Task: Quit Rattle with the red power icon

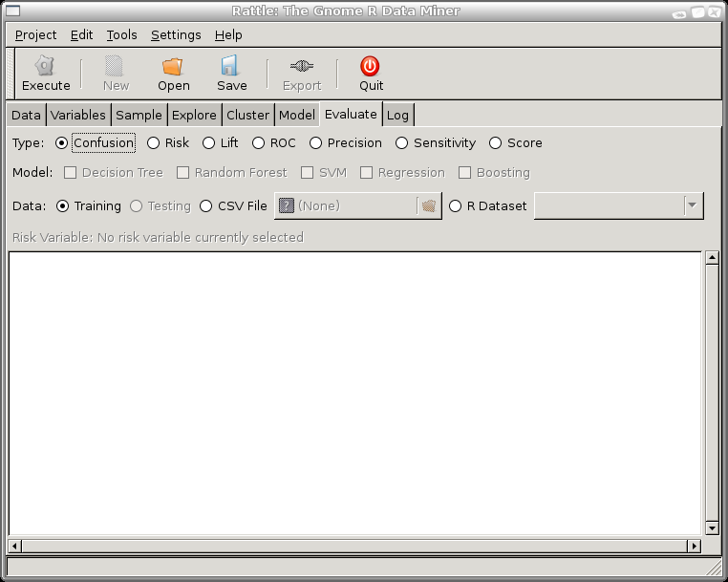Action: pos(370,66)
